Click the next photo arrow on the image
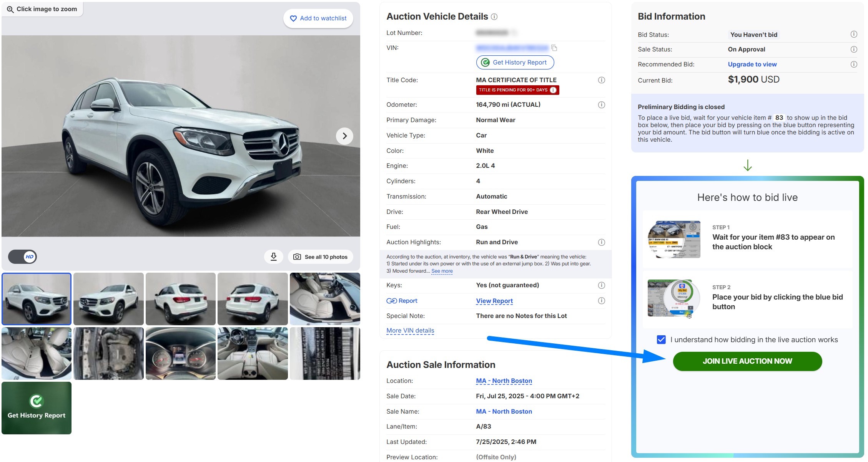The width and height of the screenshot is (868, 462). (344, 136)
